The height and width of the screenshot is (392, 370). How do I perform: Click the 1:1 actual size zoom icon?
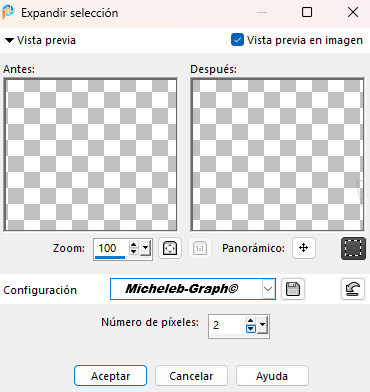click(x=200, y=248)
